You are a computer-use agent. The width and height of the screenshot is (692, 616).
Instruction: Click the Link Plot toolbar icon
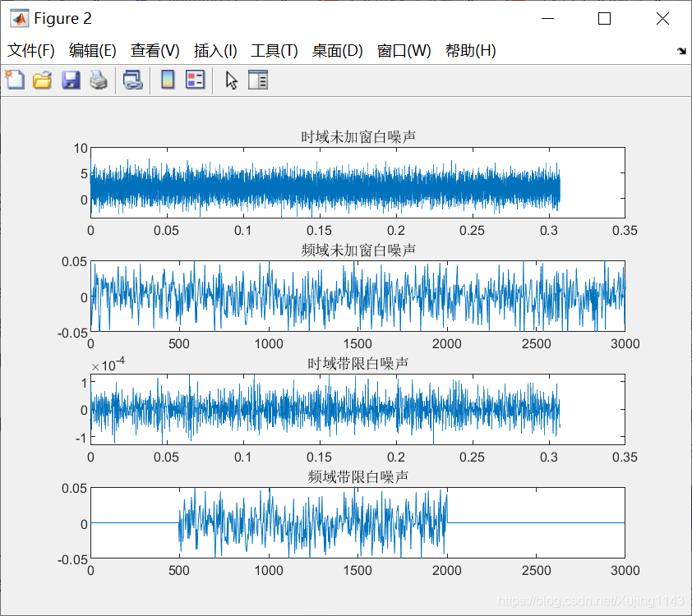132,80
